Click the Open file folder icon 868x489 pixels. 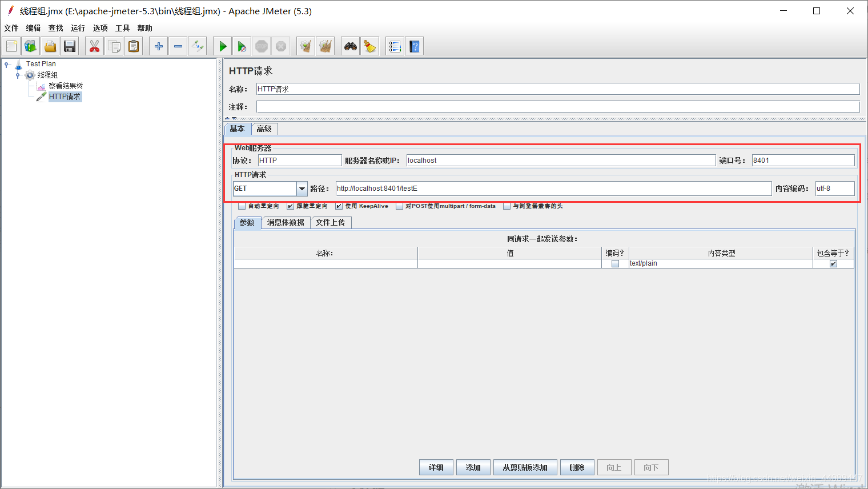50,46
